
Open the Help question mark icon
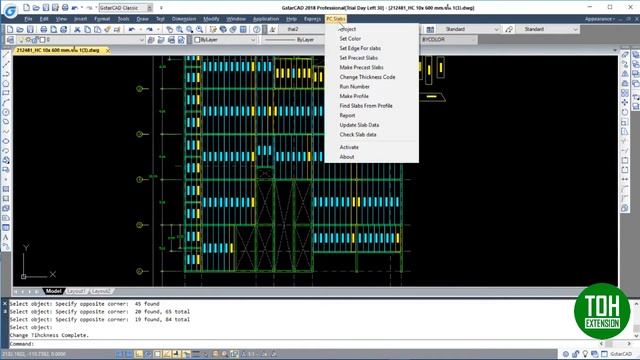256,29
